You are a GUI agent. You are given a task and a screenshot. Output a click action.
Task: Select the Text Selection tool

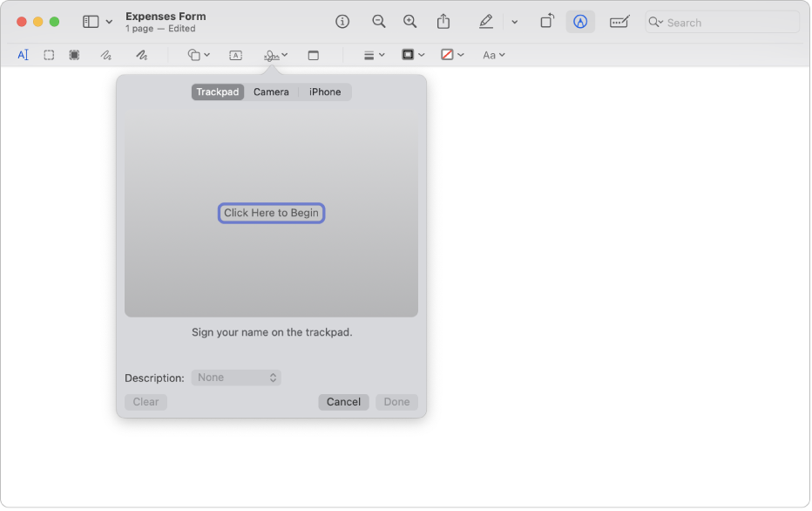click(x=23, y=55)
